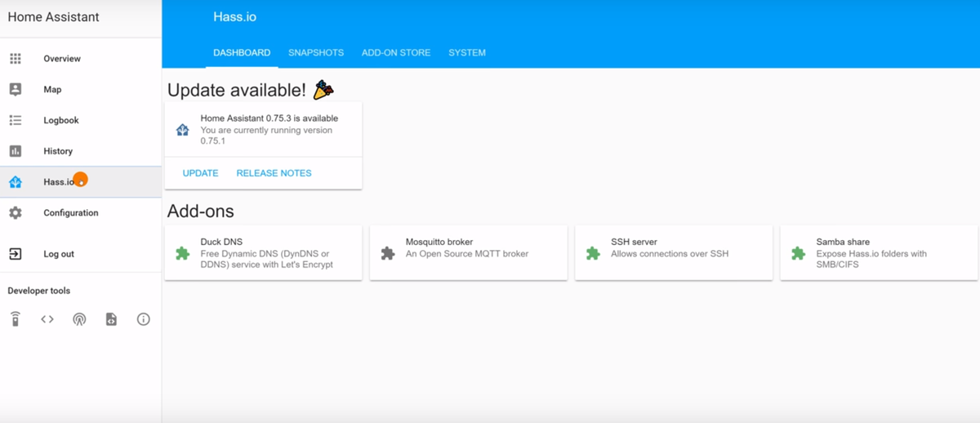Click the 'Developer tools' label

pos(39,291)
